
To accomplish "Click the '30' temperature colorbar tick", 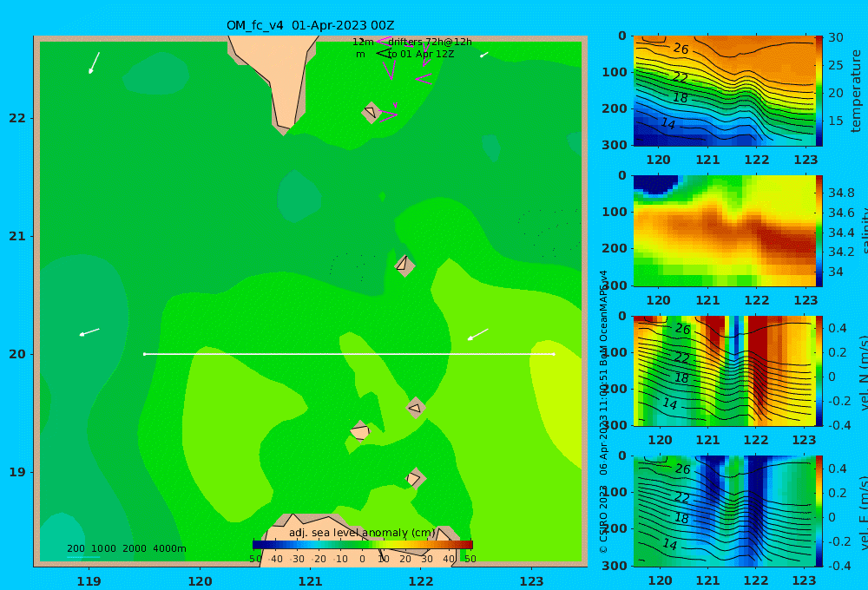I will point(835,37).
